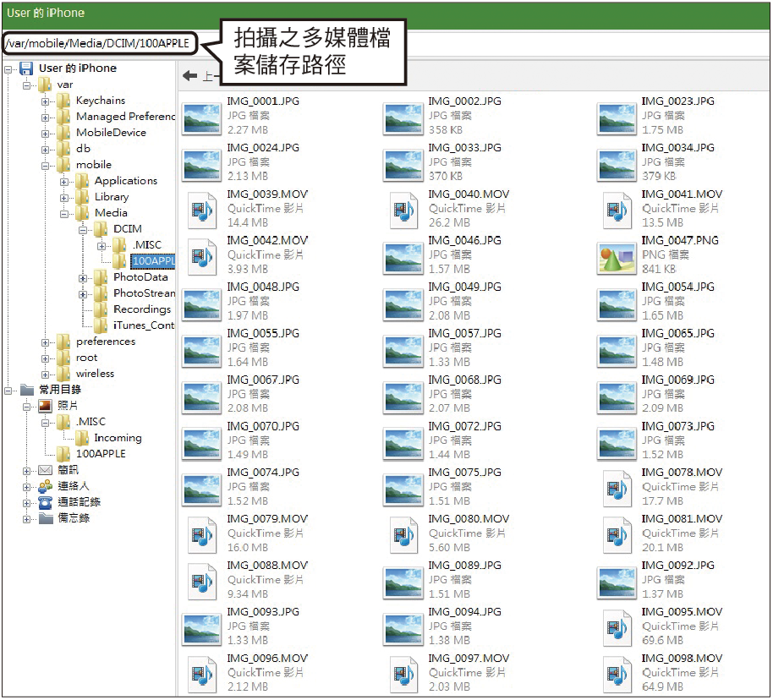The image size is (773, 700).
Task: Select the Library folder in tree
Action: coord(112,197)
